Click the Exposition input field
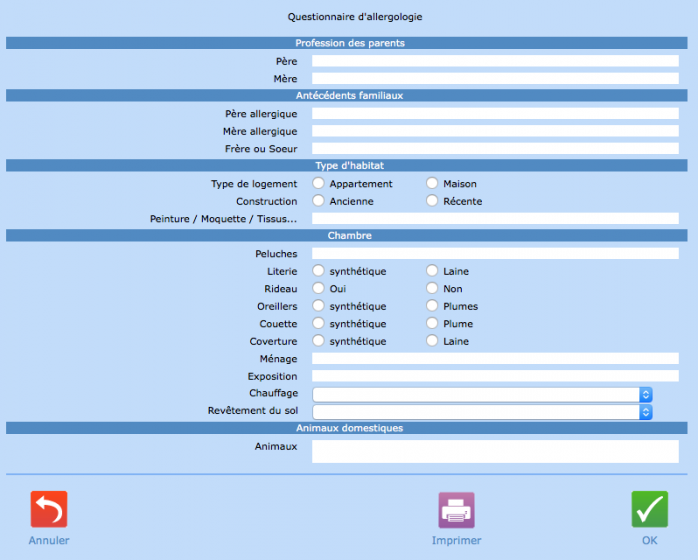698x560 pixels. [x=495, y=376]
